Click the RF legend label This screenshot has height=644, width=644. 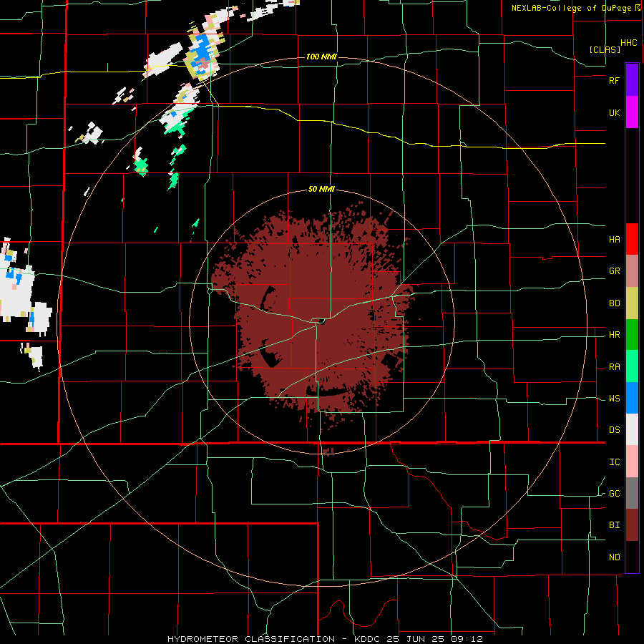(614, 80)
